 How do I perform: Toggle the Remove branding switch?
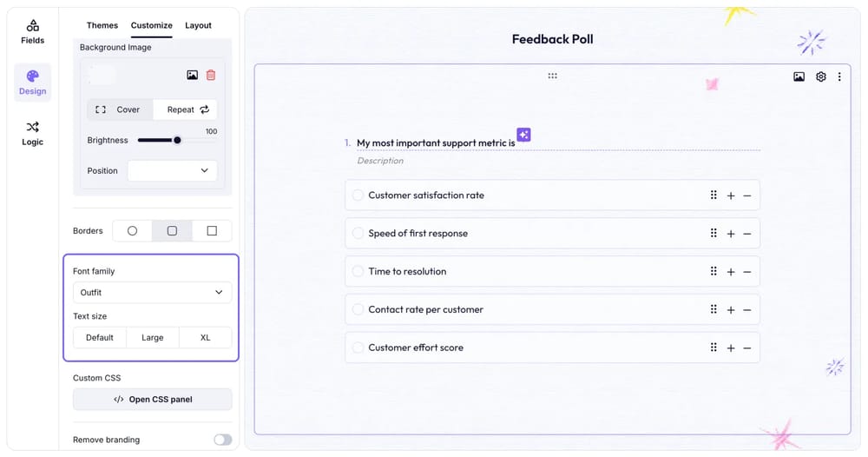point(222,440)
